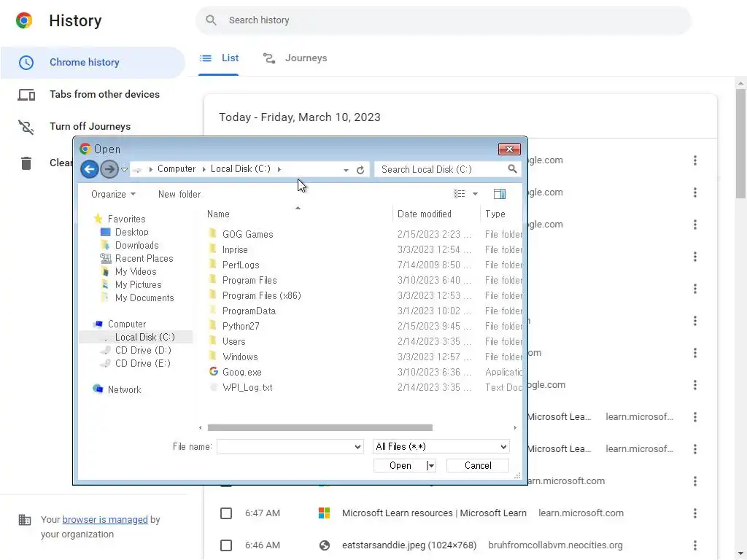Open Microsoft Learn resources history entry
Viewport: 747px width, 560px height.
pos(434,513)
